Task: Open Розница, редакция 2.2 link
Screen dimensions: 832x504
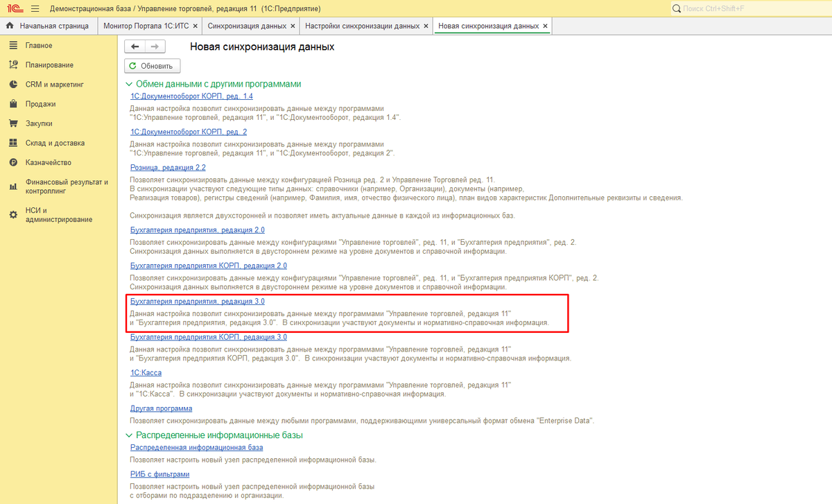Action: 168,167
